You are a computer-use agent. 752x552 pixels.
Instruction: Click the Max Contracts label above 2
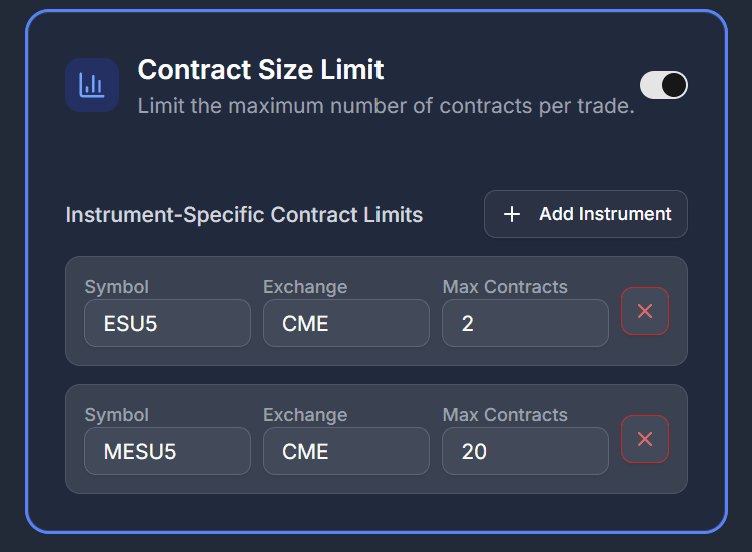point(505,287)
